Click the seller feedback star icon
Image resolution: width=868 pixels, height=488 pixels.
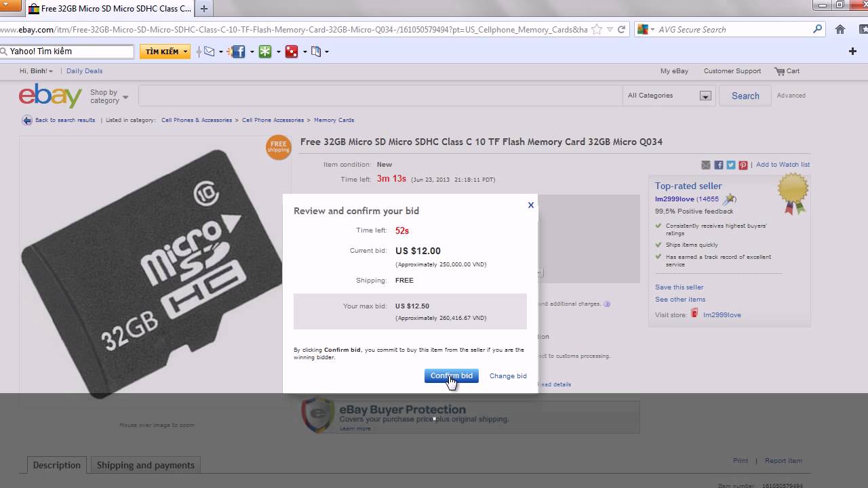tap(729, 199)
